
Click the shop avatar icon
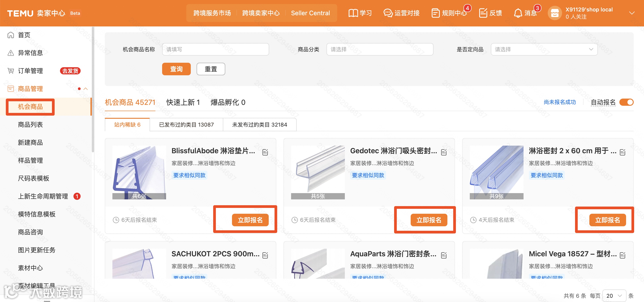tap(554, 13)
